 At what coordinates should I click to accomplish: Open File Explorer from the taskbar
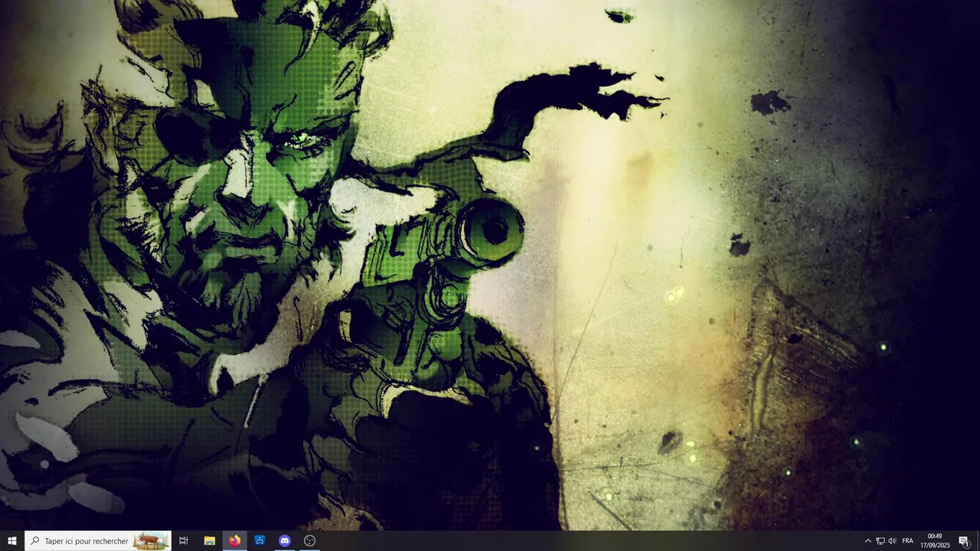click(209, 541)
